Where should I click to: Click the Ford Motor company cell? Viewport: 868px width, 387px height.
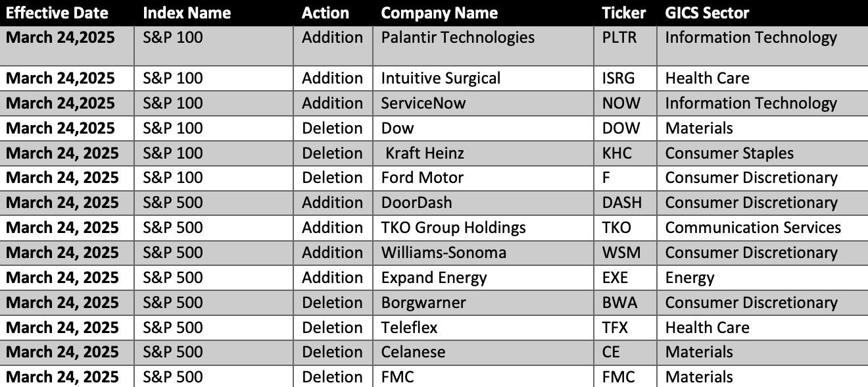(483, 178)
